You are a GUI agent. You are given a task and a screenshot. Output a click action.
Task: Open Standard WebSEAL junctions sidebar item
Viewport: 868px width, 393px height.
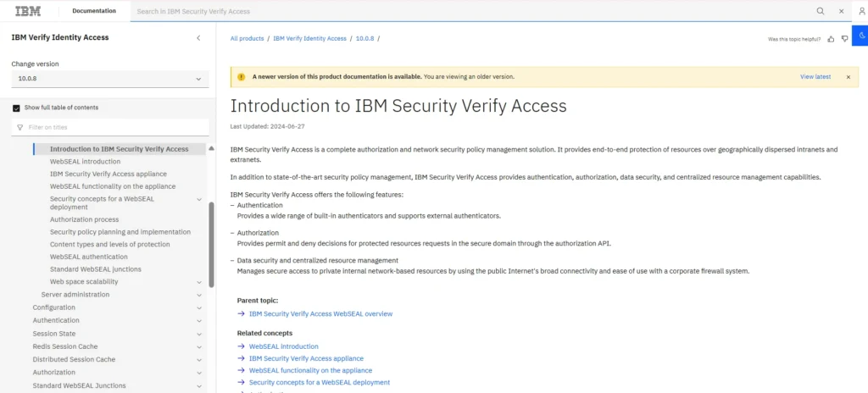click(x=95, y=269)
